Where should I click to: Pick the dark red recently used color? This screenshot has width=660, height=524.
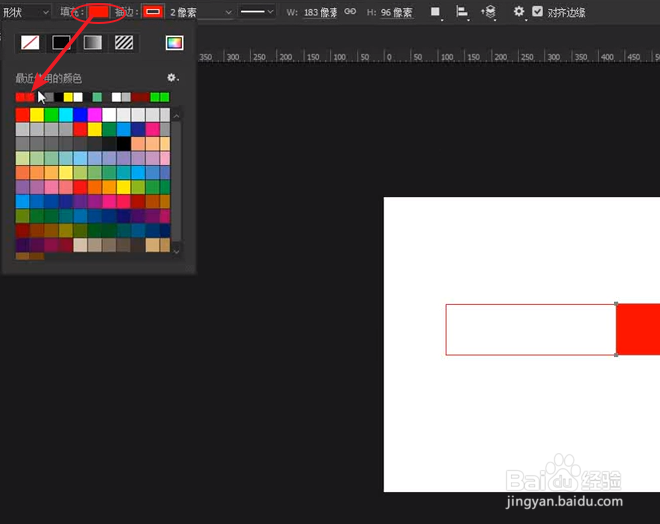pyautogui.click(x=136, y=98)
